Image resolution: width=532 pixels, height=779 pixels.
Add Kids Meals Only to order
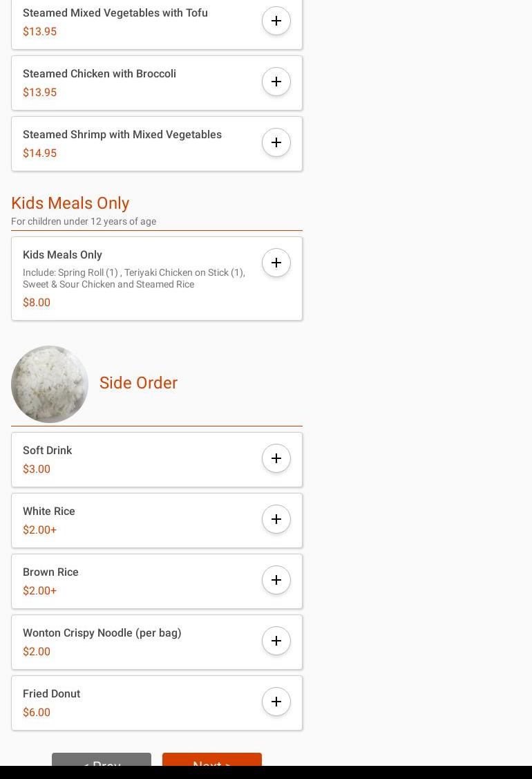(x=276, y=263)
